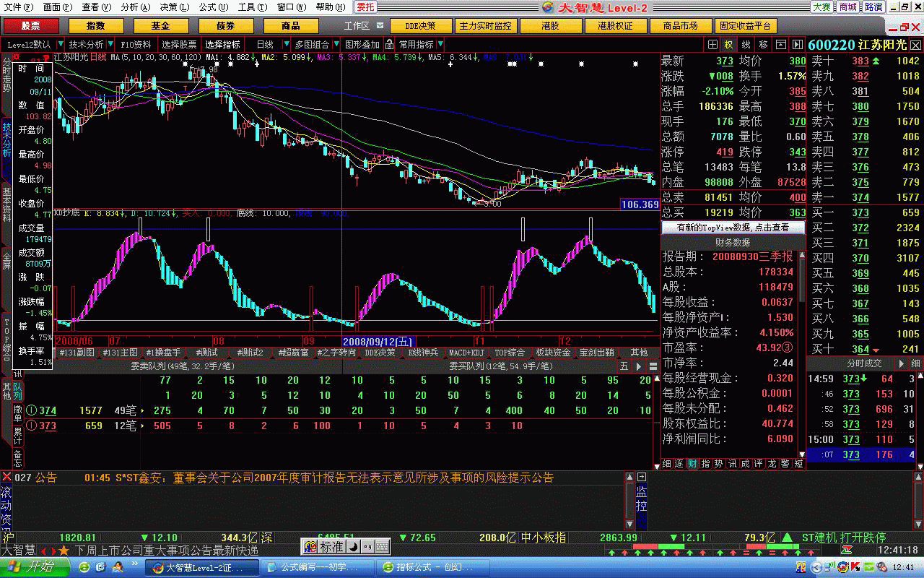Expand the 工作区 workspace dropdown

point(380,26)
